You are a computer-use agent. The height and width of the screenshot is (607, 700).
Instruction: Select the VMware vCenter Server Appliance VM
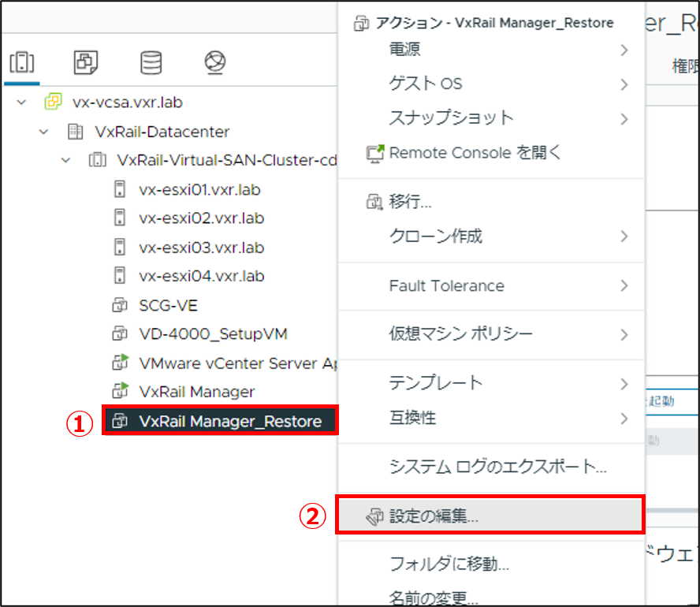238,363
